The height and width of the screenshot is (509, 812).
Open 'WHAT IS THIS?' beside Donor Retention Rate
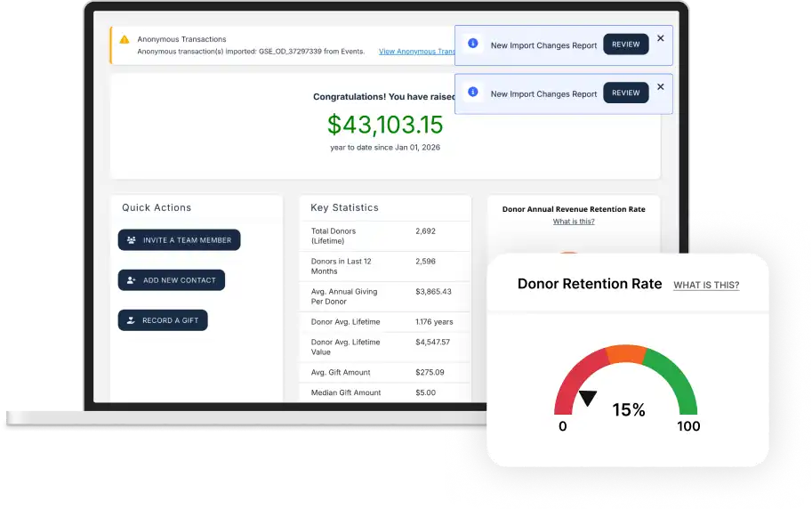[x=706, y=285]
